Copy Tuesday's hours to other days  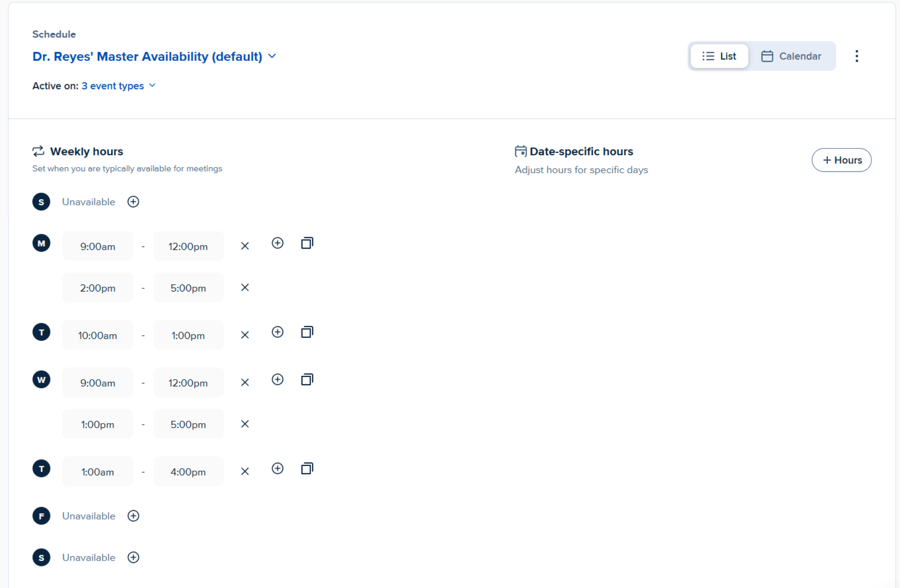[x=307, y=332]
